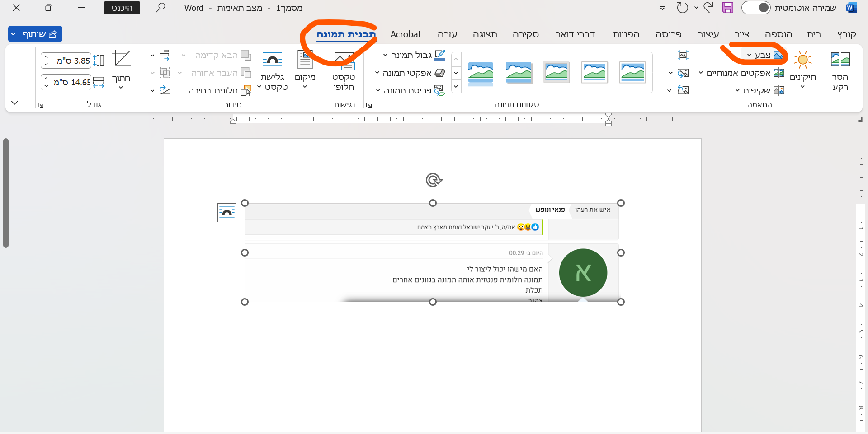Click the Group objects icon
Screen dimensions: 868x434
point(165,73)
